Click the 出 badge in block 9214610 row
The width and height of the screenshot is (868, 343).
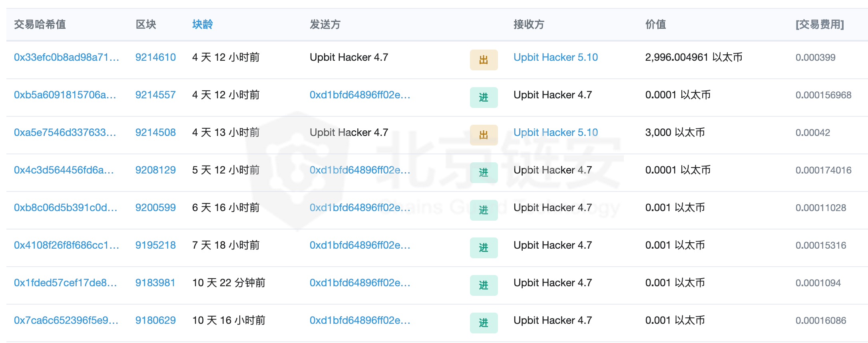click(x=484, y=60)
